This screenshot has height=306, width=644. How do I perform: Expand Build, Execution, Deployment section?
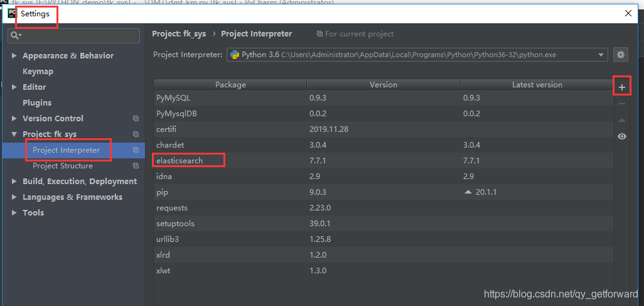(x=14, y=182)
